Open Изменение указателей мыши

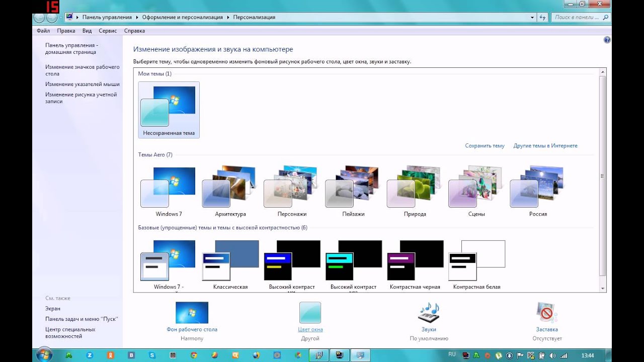[83, 84]
